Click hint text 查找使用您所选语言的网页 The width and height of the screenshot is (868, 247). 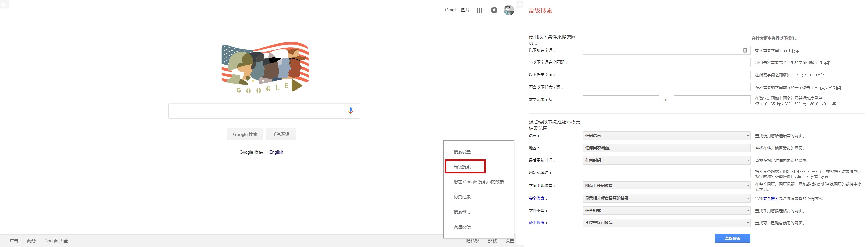[780, 136]
